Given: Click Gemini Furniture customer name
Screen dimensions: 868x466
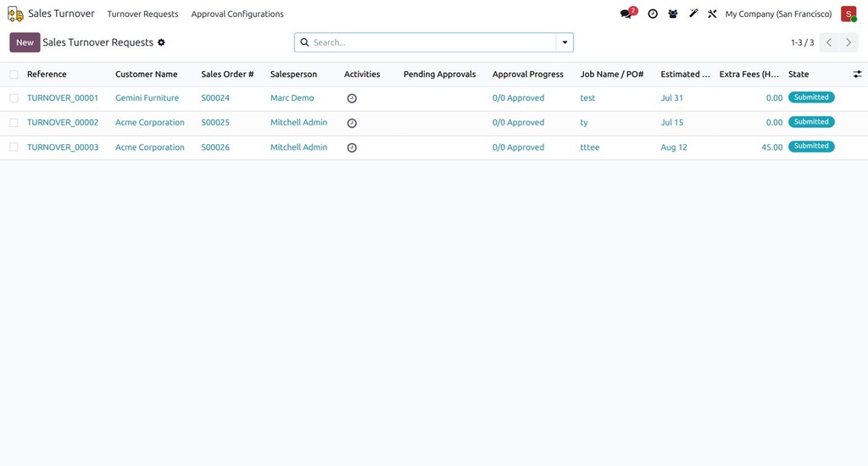Looking at the screenshot, I should tap(147, 98).
